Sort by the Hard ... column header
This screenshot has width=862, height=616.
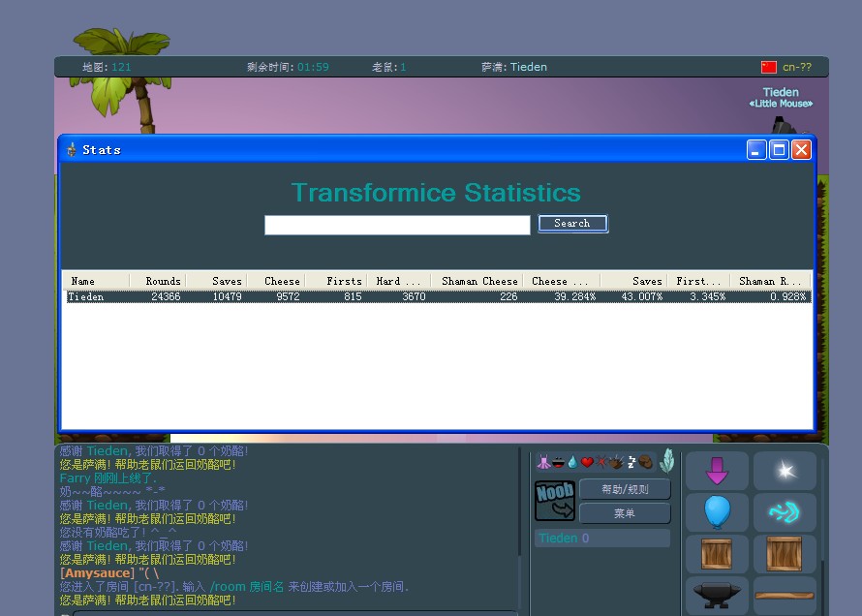tap(399, 281)
